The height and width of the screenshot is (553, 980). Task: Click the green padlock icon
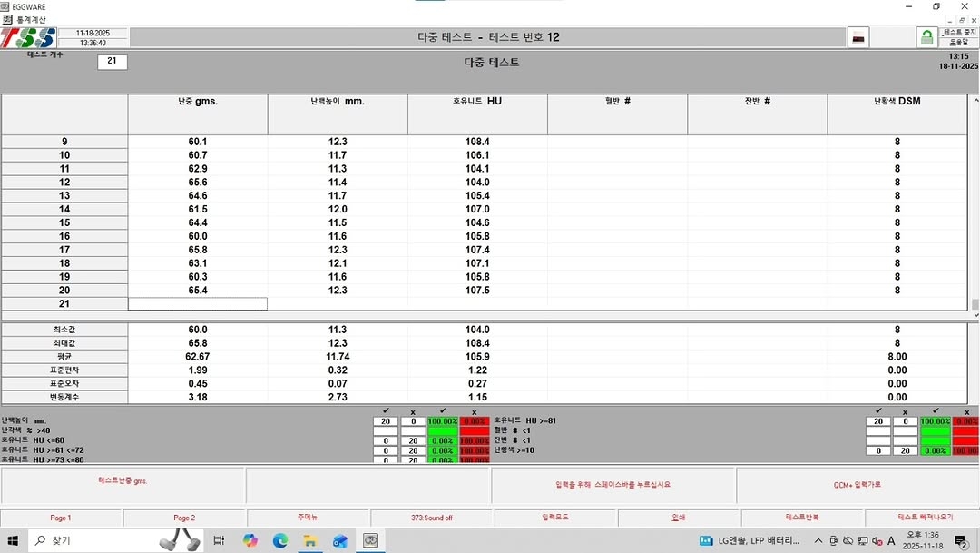926,37
